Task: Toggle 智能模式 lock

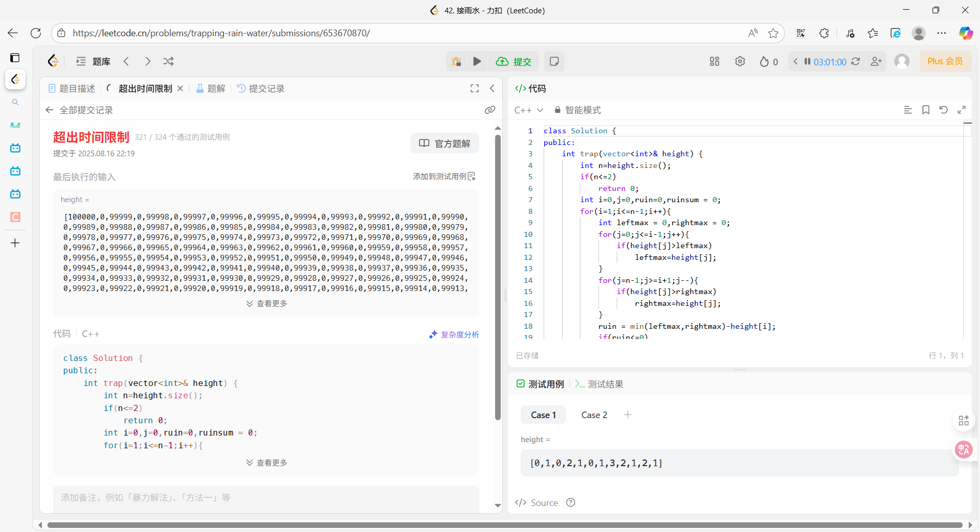Action: tap(577, 110)
